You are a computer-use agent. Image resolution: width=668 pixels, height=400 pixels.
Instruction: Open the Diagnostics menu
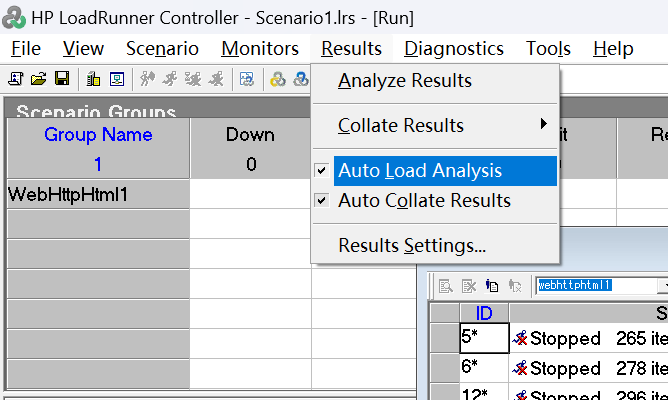454,49
